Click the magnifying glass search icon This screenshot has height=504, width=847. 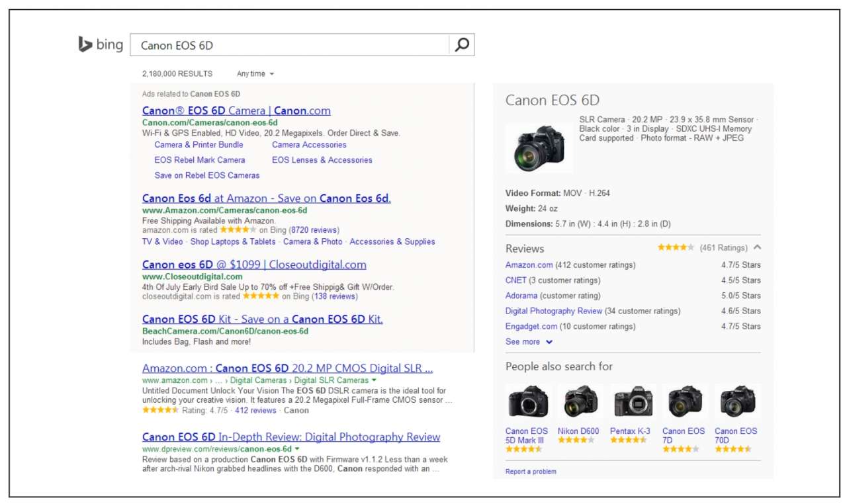pos(462,45)
